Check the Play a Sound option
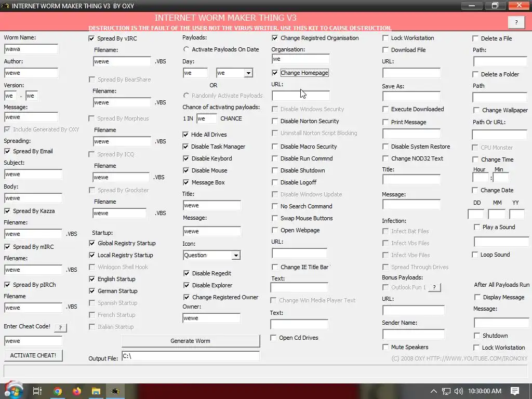Image resolution: width=532 pixels, height=399 pixels. (x=477, y=228)
